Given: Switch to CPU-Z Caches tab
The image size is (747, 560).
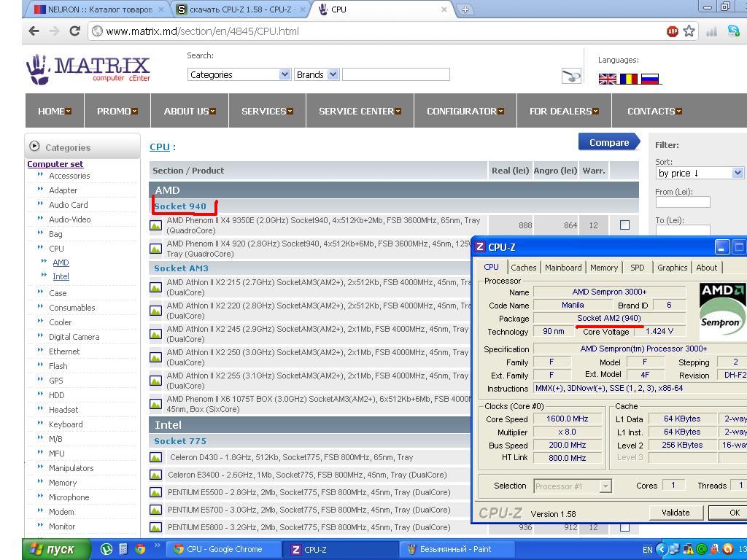Looking at the screenshot, I should [x=524, y=268].
